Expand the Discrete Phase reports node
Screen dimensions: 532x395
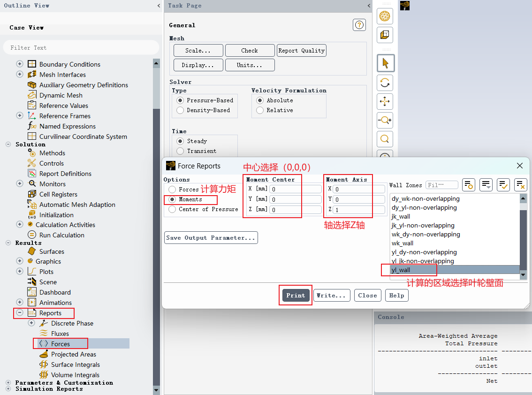pyautogui.click(x=31, y=323)
